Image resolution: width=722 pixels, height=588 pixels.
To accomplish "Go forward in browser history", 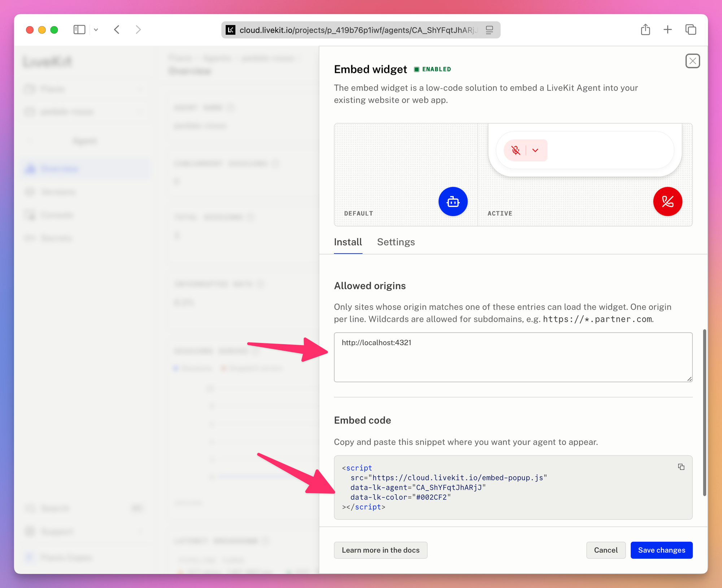I will coord(138,30).
